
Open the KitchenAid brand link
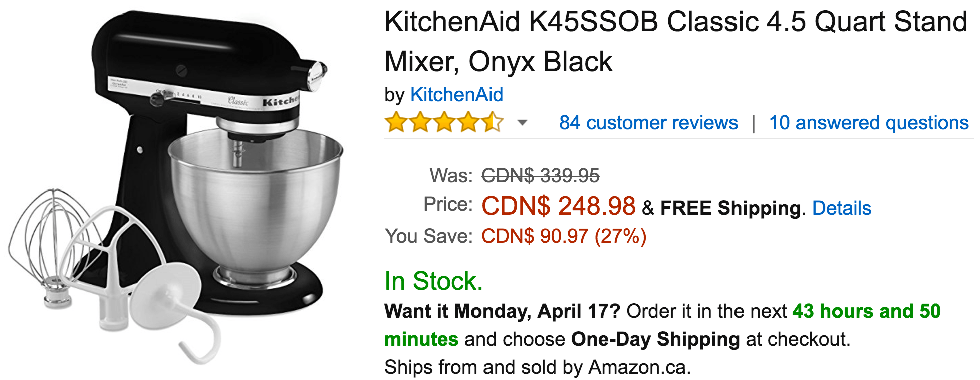456,95
